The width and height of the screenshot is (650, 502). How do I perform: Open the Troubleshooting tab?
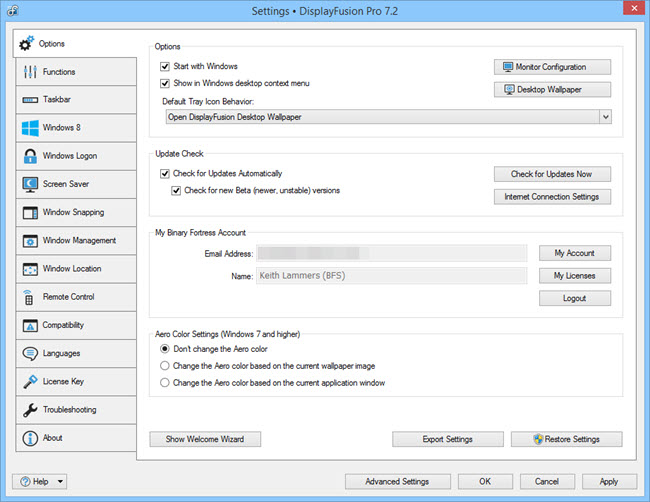pyautogui.click(x=76, y=410)
